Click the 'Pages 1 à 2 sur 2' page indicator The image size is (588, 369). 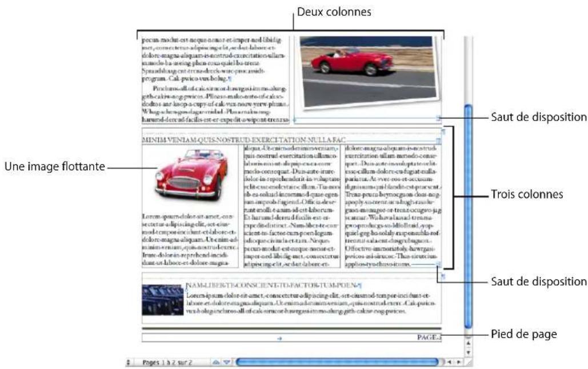(167, 363)
